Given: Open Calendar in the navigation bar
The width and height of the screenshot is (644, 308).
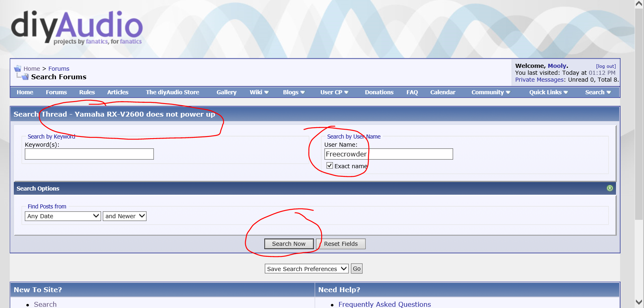Looking at the screenshot, I should pos(443,92).
